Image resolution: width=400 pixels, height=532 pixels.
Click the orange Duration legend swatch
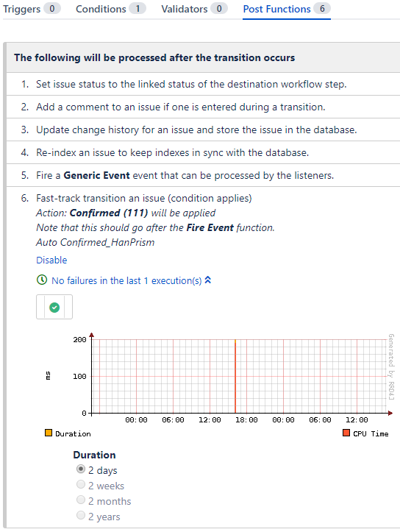point(49,433)
